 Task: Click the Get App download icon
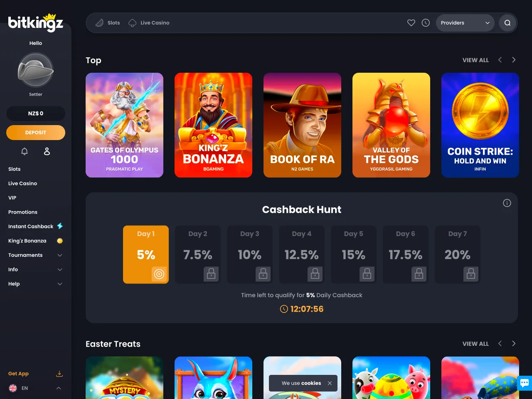59,374
